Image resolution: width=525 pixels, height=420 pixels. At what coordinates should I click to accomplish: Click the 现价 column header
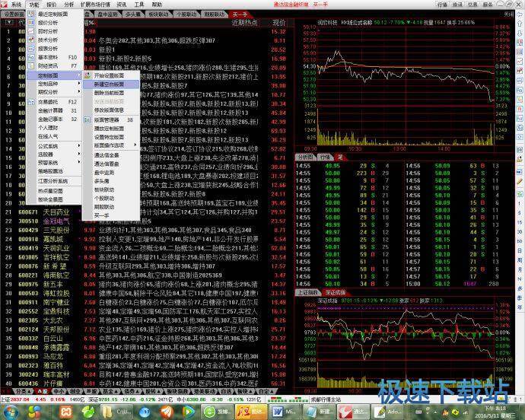(x=279, y=22)
